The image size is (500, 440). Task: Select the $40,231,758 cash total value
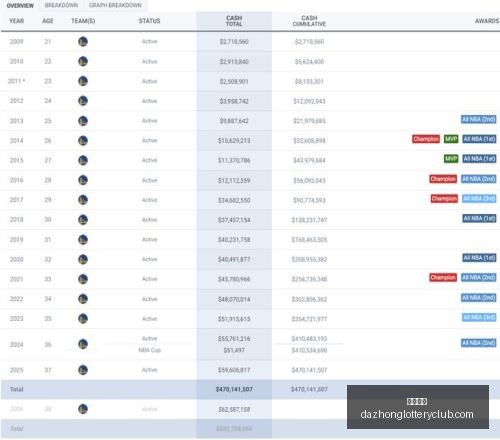234,240
